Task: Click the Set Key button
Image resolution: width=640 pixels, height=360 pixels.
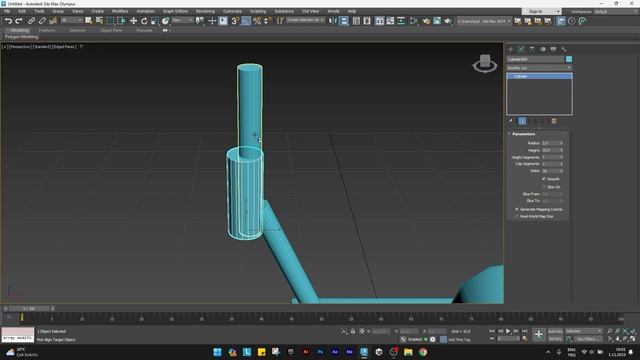Action: click(555, 339)
